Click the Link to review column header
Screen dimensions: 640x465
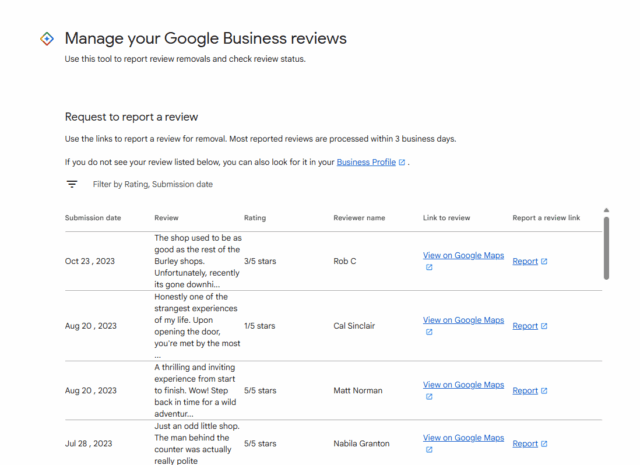click(x=447, y=218)
